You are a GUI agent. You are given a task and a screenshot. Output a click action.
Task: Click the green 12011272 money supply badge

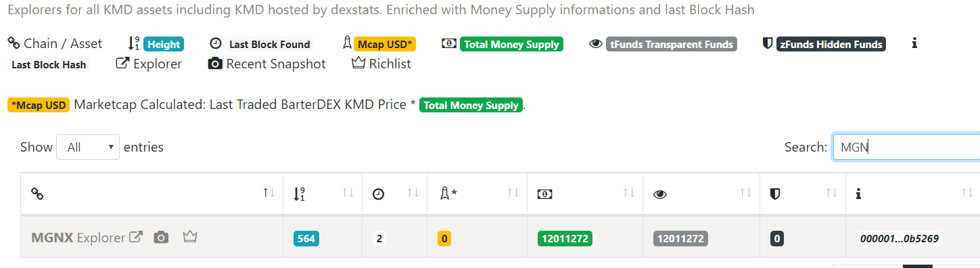[x=565, y=238]
